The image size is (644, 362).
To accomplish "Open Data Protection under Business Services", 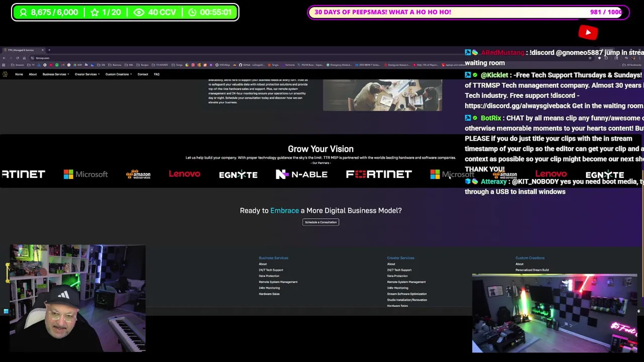I will tap(269, 276).
